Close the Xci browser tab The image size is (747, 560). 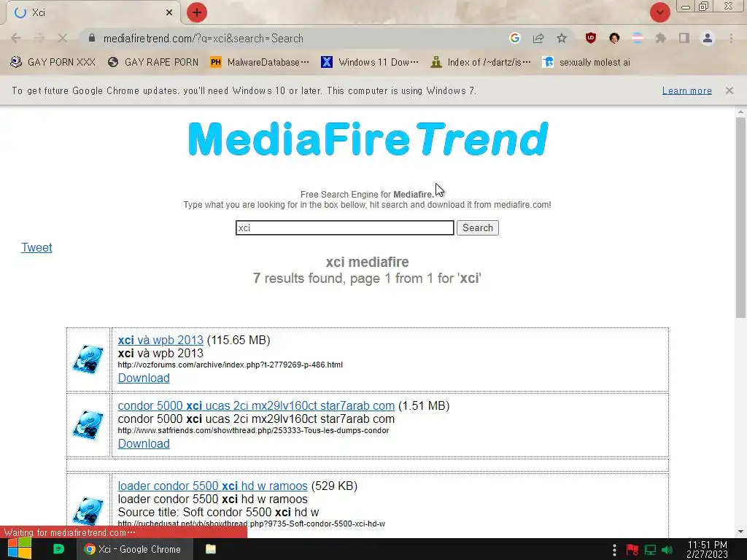169,13
